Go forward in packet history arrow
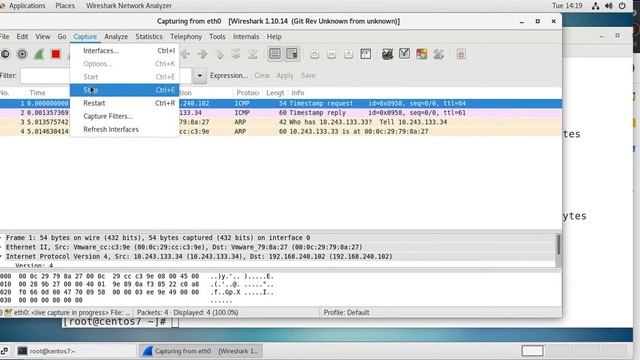The width and height of the screenshot is (640, 360). (x=202, y=54)
